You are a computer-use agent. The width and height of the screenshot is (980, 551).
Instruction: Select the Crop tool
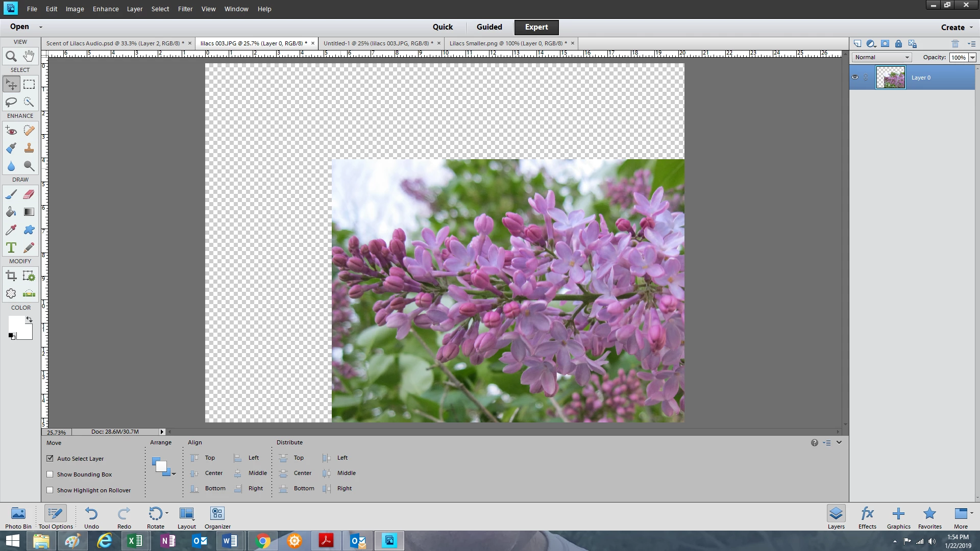pyautogui.click(x=11, y=276)
